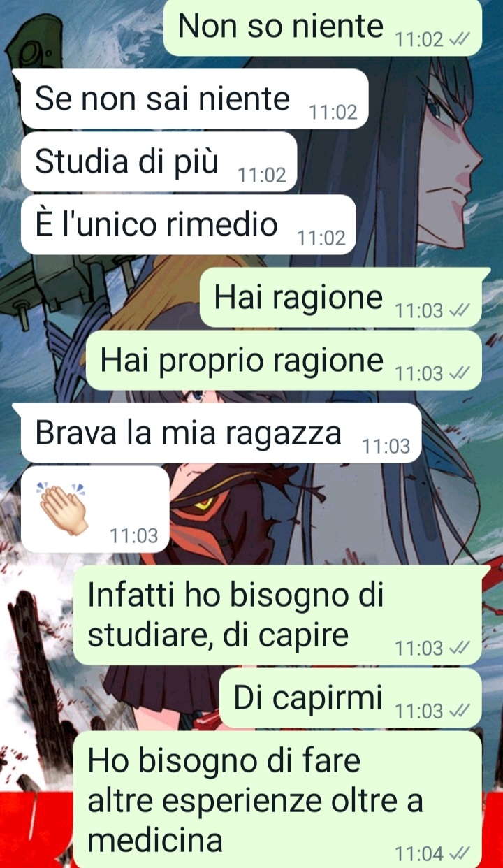Tap the "Brava la mia ragazza" message
503x868 pixels.
(x=221, y=433)
